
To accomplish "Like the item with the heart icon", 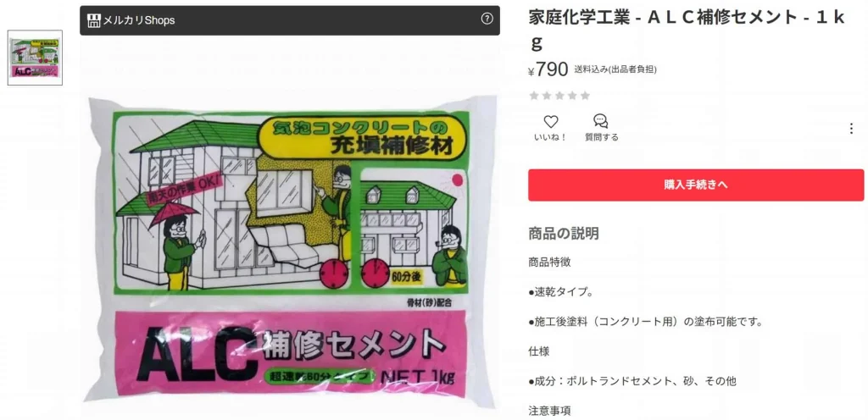I will tap(550, 122).
